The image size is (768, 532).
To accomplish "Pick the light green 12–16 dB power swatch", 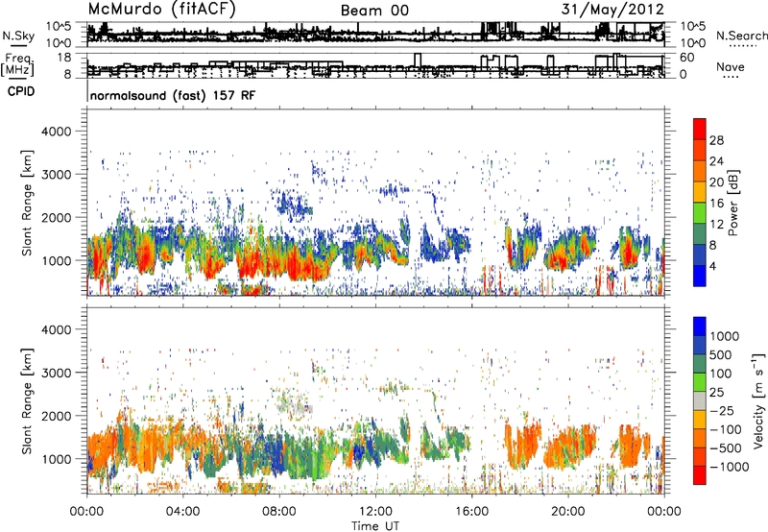I will (700, 213).
